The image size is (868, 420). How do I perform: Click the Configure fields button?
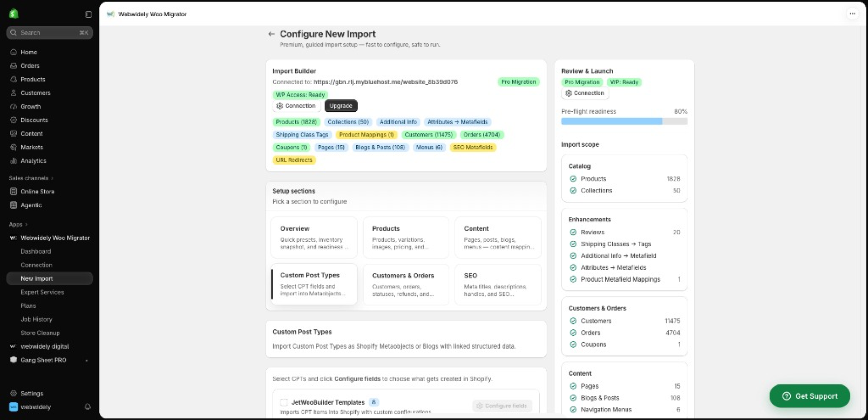pyautogui.click(x=502, y=406)
